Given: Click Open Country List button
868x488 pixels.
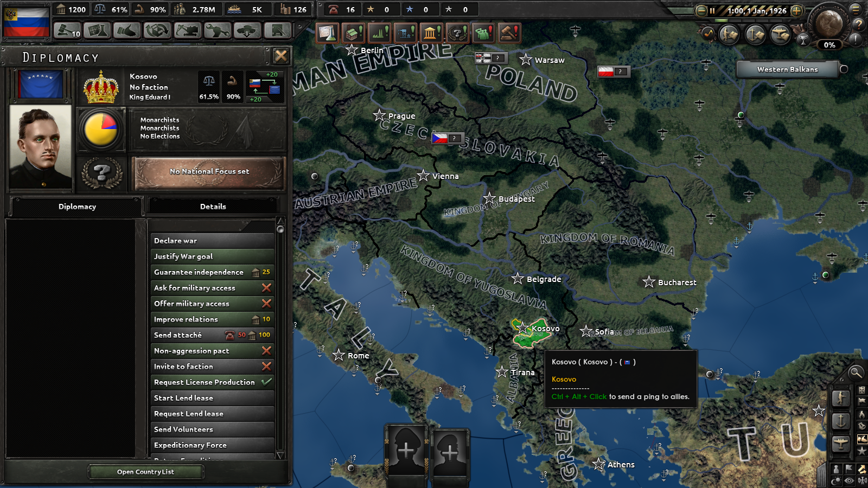Looking at the screenshot, I should [x=145, y=472].
